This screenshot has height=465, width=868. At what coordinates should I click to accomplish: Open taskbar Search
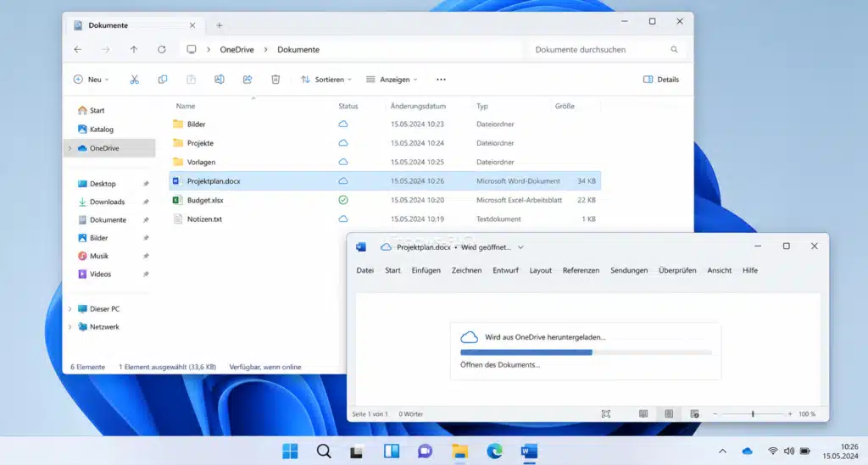[324, 451]
